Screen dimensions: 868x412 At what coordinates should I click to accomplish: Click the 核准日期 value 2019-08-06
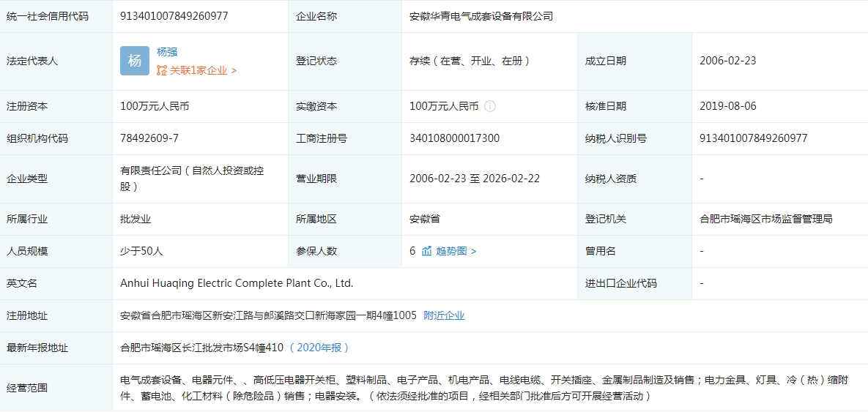[x=728, y=106]
